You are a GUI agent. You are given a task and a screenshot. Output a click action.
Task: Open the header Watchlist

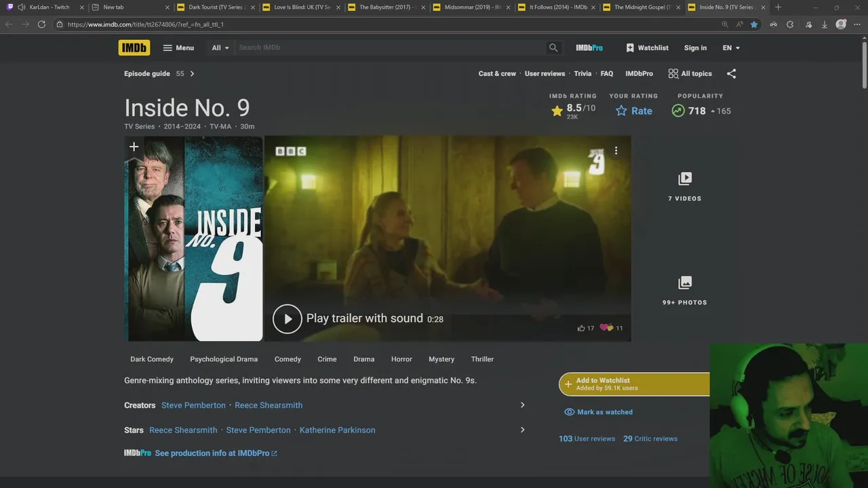pos(647,47)
